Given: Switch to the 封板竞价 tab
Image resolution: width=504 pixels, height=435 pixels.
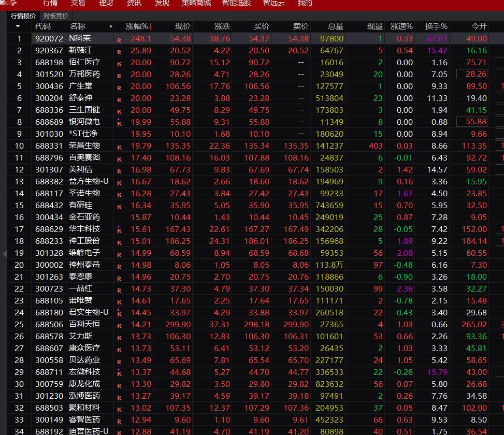Looking at the screenshot, I should [56, 16].
